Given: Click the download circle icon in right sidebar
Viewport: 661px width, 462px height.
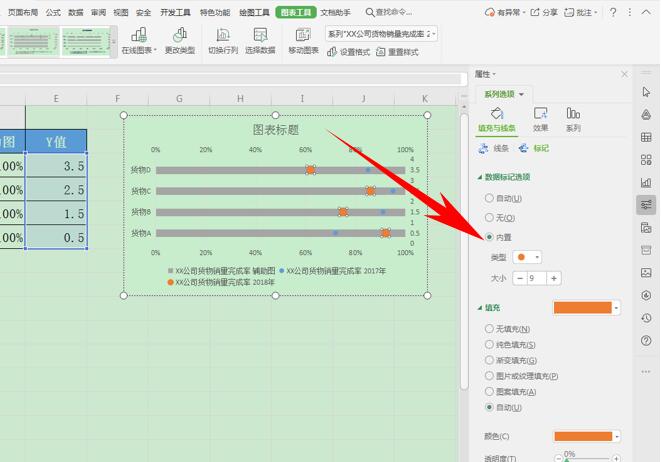Looking at the screenshot, I should tap(646, 295).
